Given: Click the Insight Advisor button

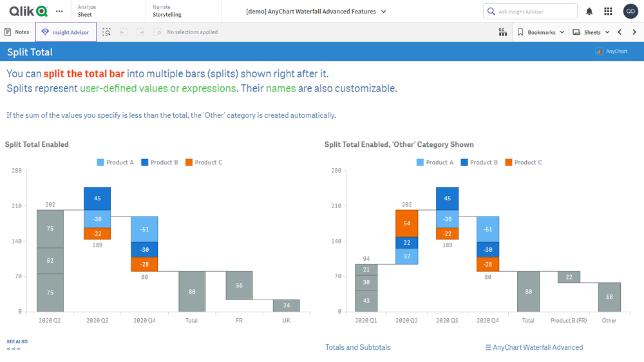Looking at the screenshot, I should pyautogui.click(x=66, y=32).
